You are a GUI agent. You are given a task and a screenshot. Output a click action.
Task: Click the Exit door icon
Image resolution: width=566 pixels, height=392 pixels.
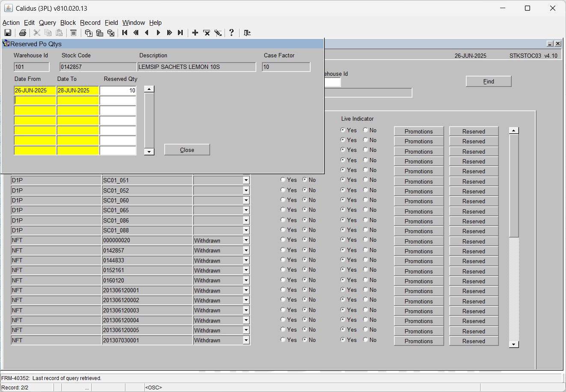247,33
